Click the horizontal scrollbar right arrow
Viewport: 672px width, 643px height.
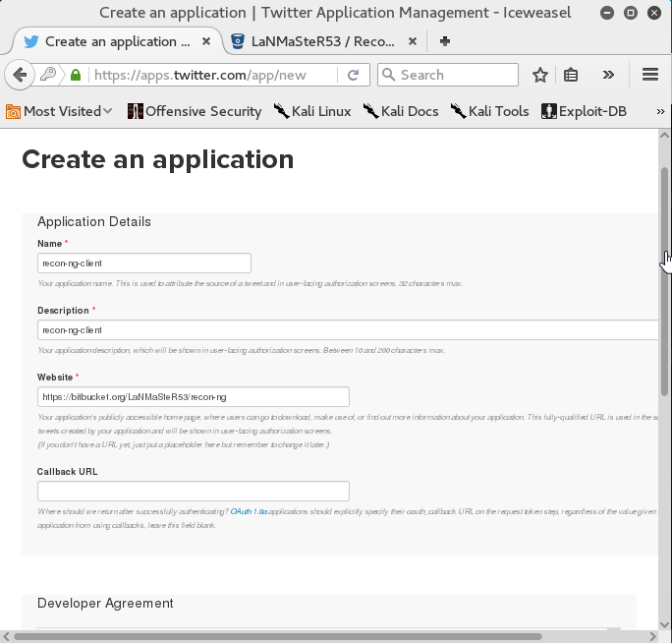coord(652,636)
